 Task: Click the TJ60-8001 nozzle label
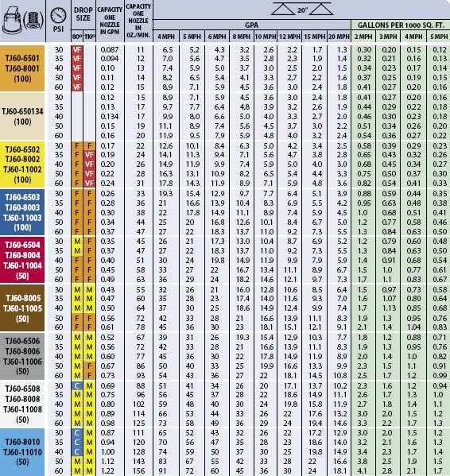(22, 68)
